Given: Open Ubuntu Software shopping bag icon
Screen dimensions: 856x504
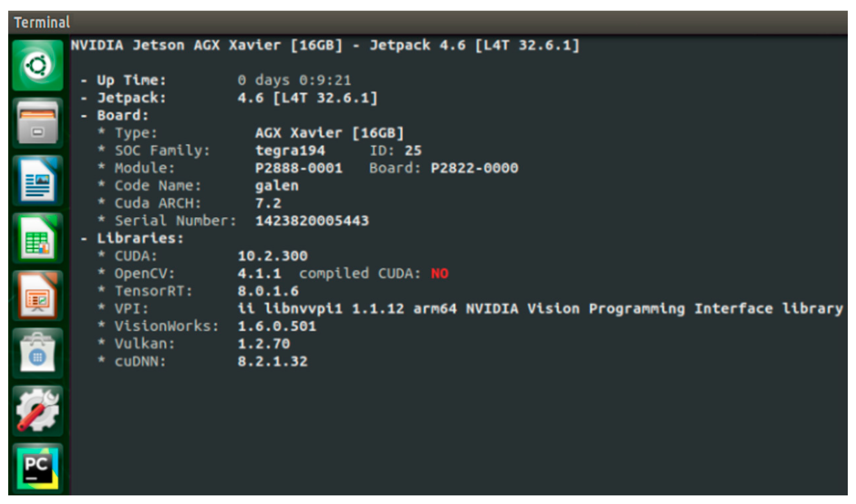Looking at the screenshot, I should 37,353.
